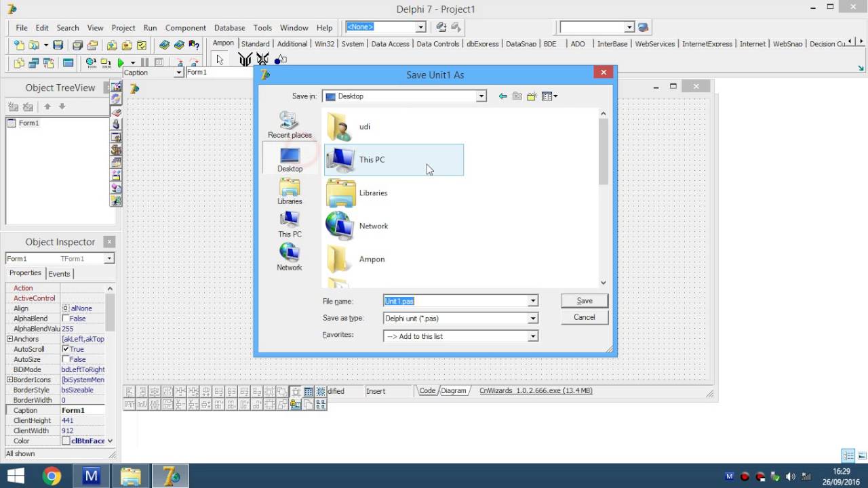Open the Save as type dropdown
Viewport: 868px width, 488px height.
532,318
